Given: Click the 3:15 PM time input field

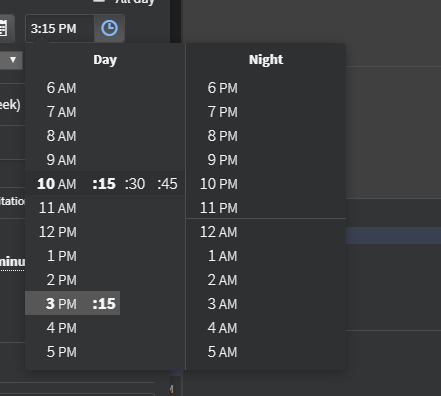Looking at the screenshot, I should point(60,28).
